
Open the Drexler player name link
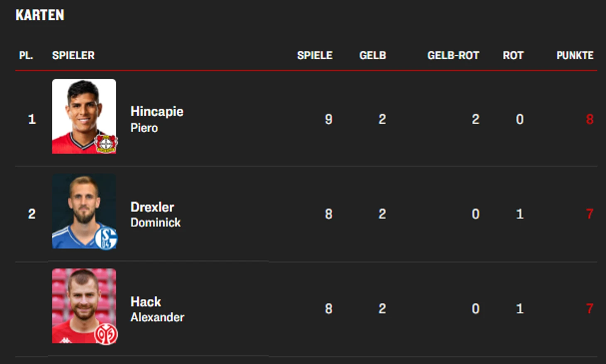point(152,207)
